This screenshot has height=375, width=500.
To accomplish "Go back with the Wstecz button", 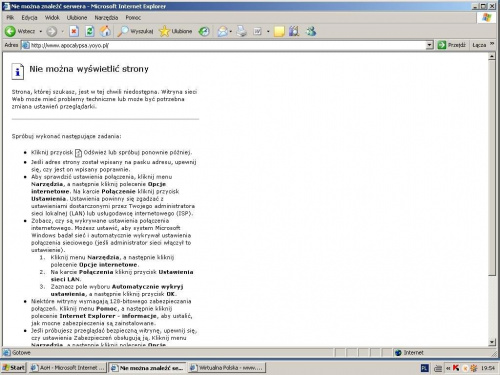I will pyautogui.click(x=19, y=31).
